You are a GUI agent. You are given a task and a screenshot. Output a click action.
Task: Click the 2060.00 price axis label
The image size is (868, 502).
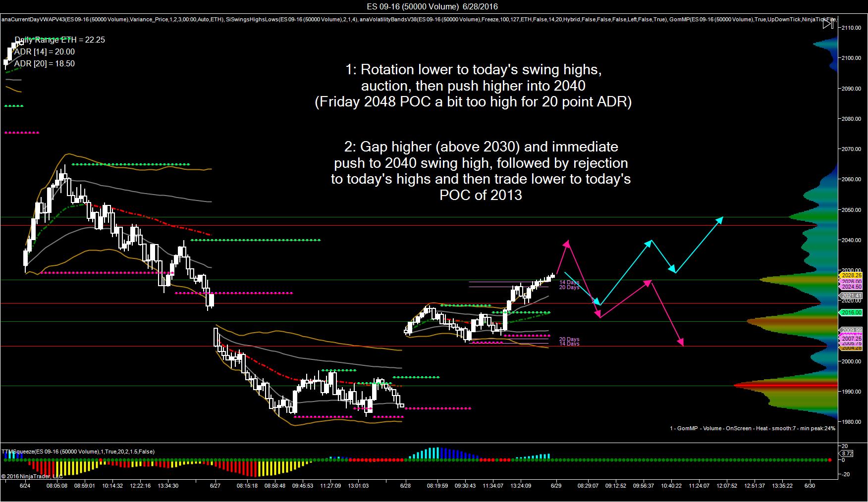[x=851, y=180]
